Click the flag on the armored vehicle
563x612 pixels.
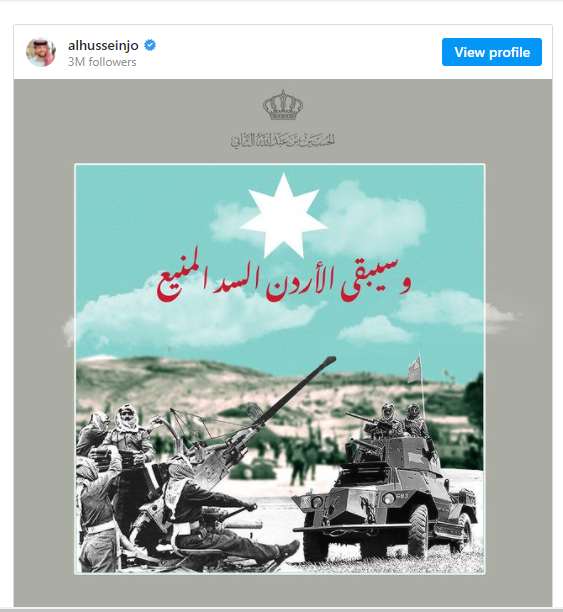415,369
